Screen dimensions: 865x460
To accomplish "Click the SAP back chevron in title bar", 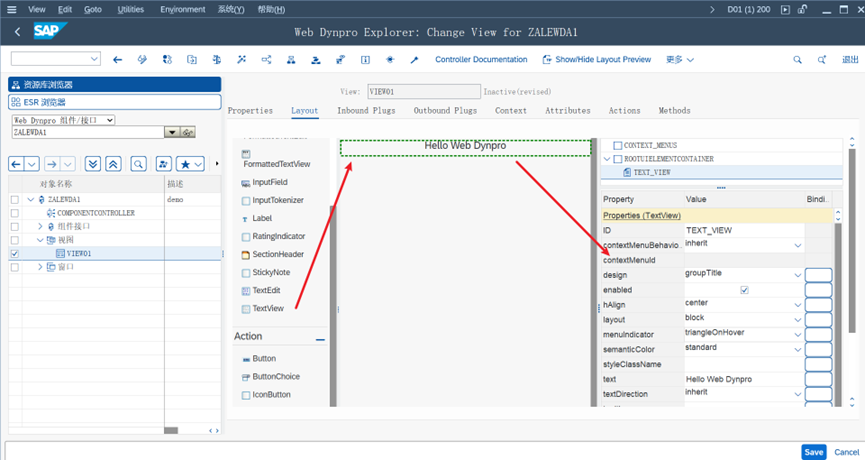I will pyautogui.click(x=18, y=32).
